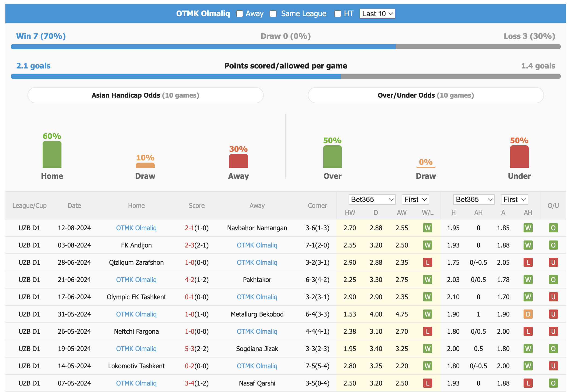Click the red Away 30% handicap bar
The width and height of the screenshot is (571, 392).
(239, 161)
